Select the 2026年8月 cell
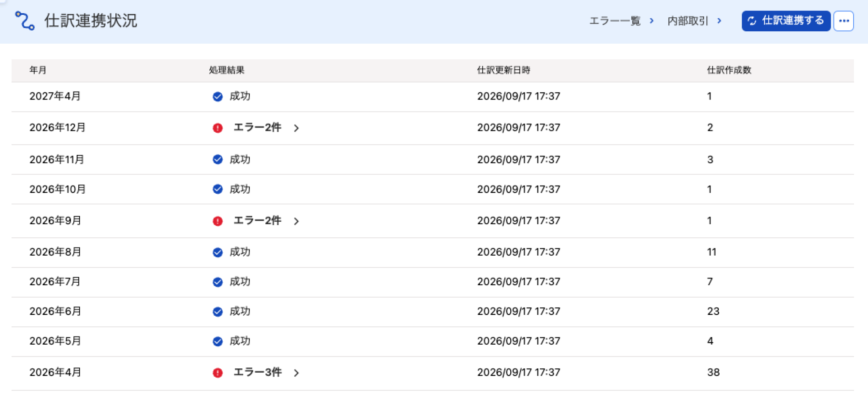This screenshot has height=409, width=868. click(x=55, y=252)
